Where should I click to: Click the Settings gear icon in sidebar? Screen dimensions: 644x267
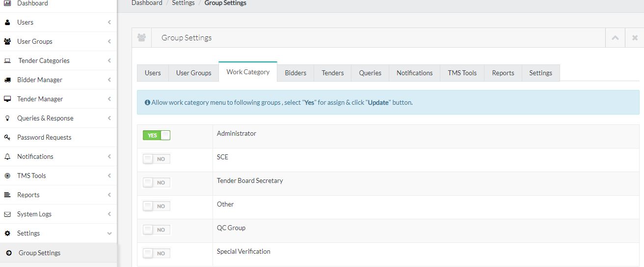click(7, 233)
